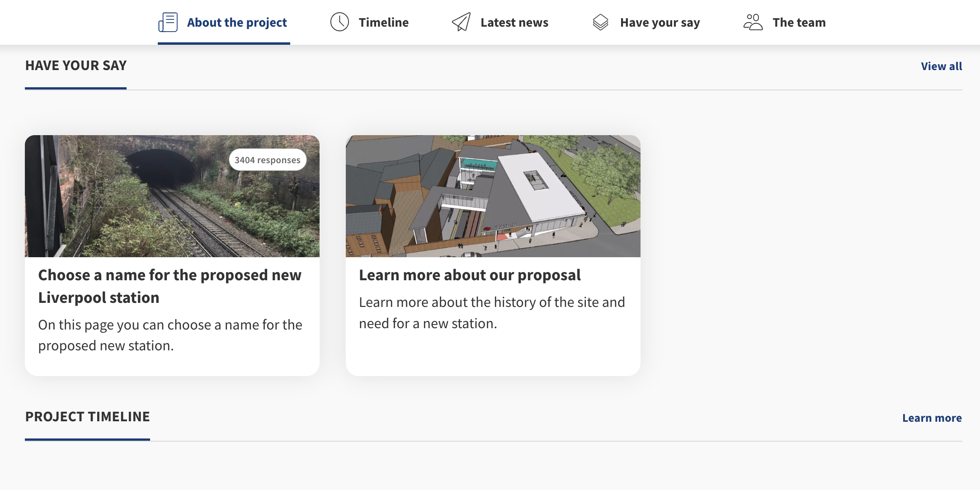Switch to the Timeline tab

point(369,22)
